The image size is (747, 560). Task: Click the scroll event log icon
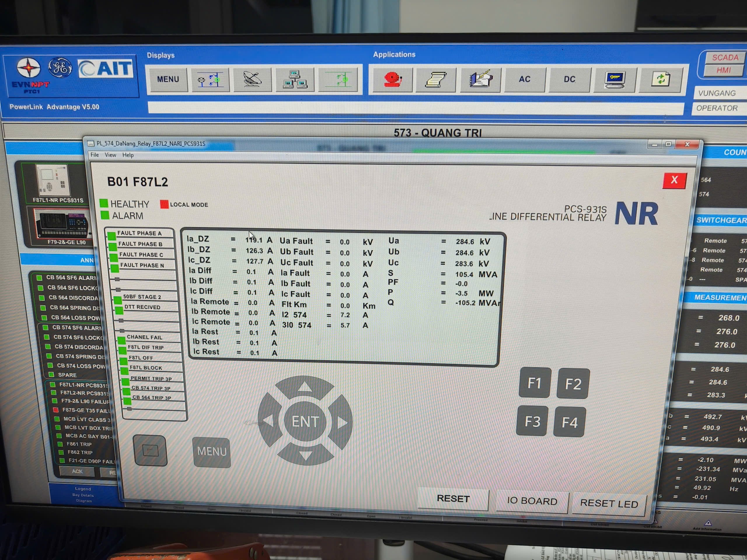[436, 80]
